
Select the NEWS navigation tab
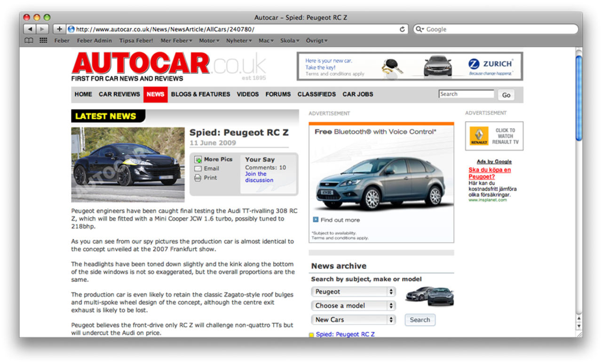point(155,94)
